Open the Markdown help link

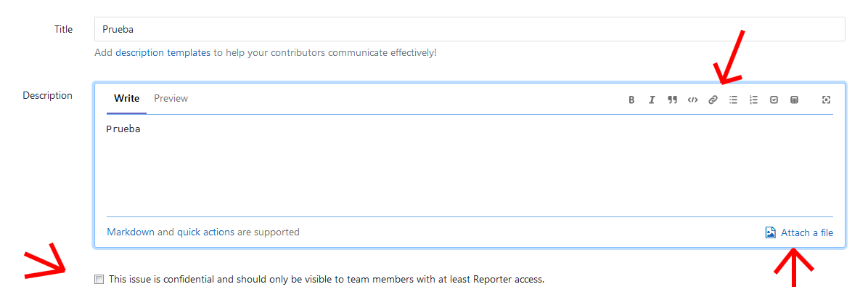[x=130, y=232]
